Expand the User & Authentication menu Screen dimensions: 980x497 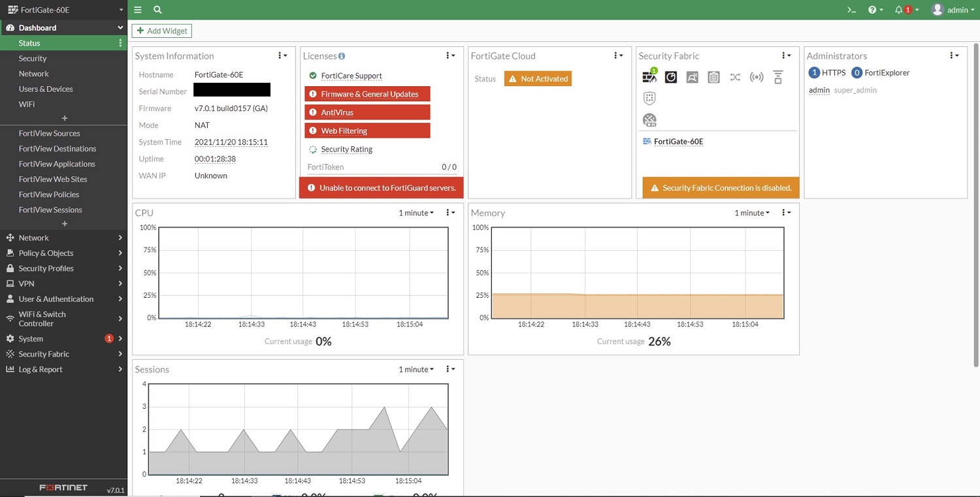click(x=63, y=299)
